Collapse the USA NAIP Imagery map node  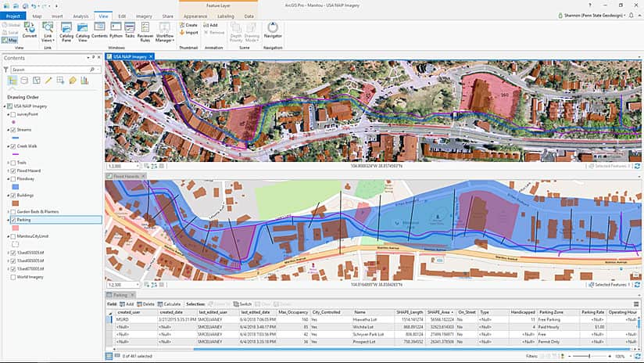click(x=5, y=106)
